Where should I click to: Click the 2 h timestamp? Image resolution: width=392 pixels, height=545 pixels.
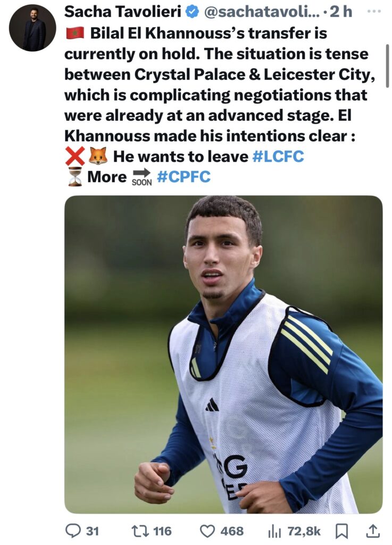tap(340, 12)
